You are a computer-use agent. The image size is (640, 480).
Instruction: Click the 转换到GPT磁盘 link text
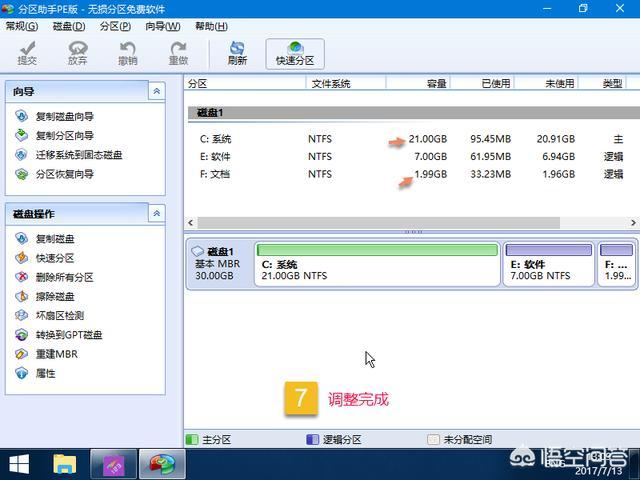pyautogui.click(x=69, y=335)
